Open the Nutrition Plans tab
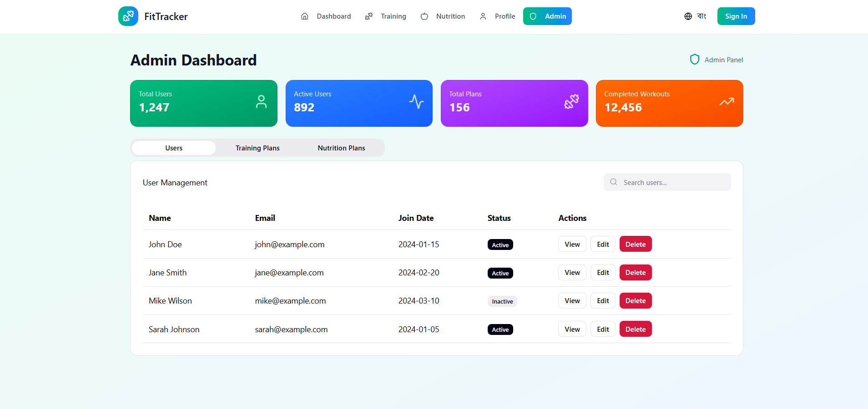This screenshot has width=868, height=409. (x=341, y=148)
